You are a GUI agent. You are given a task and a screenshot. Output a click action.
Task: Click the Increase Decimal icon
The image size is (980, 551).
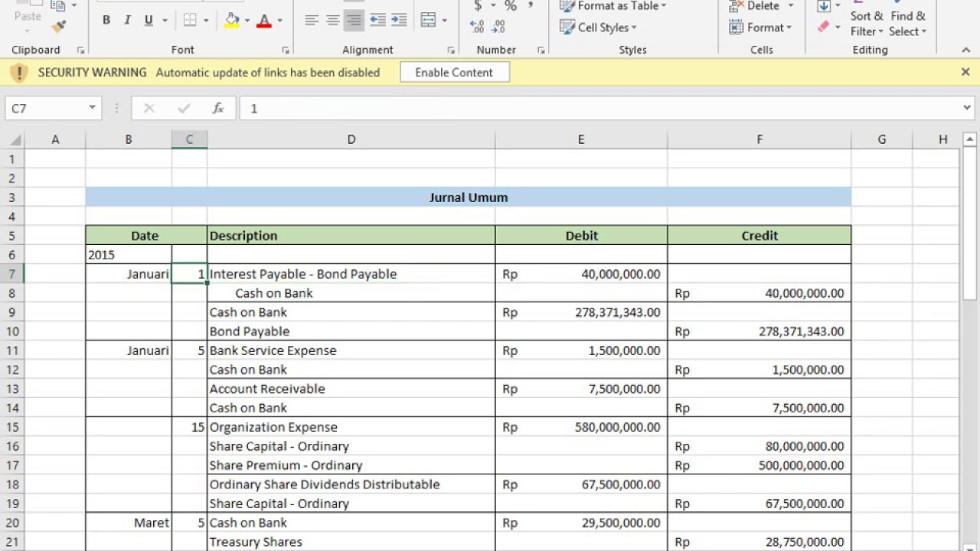pyautogui.click(x=479, y=27)
